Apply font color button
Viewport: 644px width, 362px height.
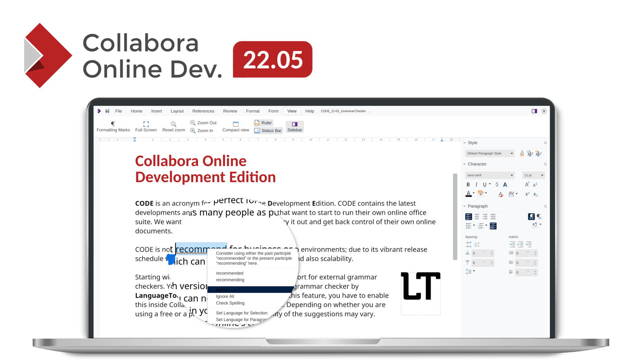tap(469, 194)
